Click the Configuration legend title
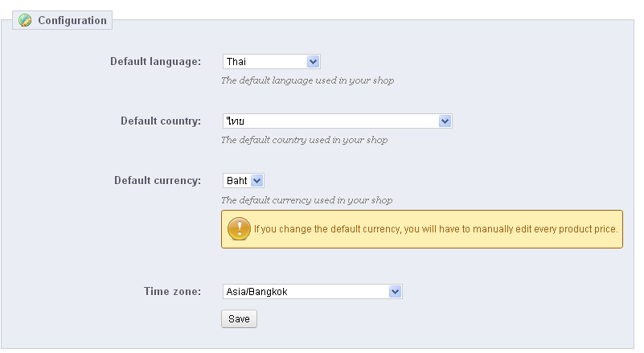 coord(72,21)
